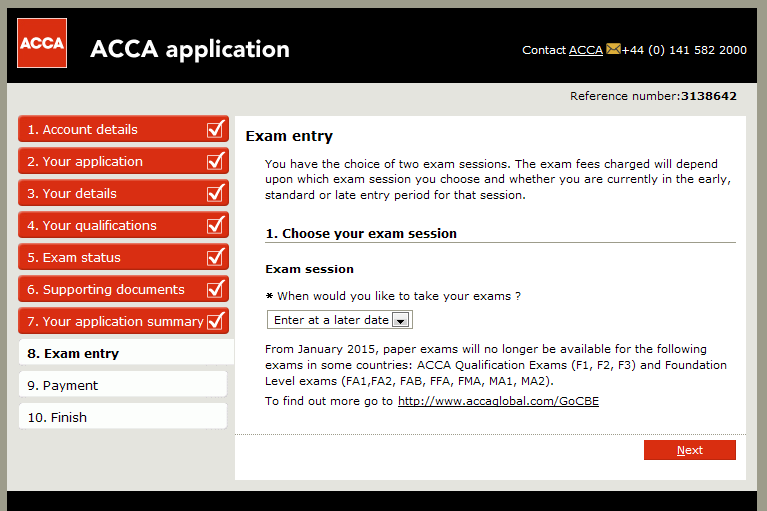Click '1. Choose your exam session' heading
The image size is (767, 511).
click(361, 233)
